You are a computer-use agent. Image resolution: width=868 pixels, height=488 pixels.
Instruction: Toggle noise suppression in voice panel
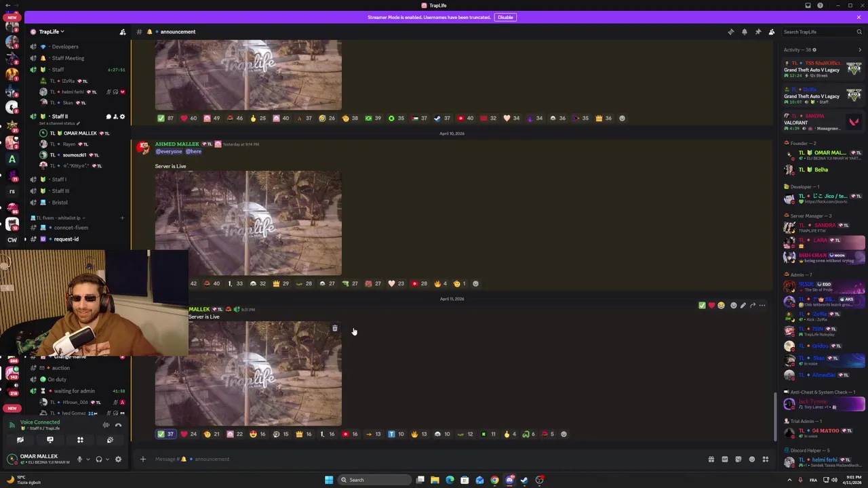(x=106, y=425)
